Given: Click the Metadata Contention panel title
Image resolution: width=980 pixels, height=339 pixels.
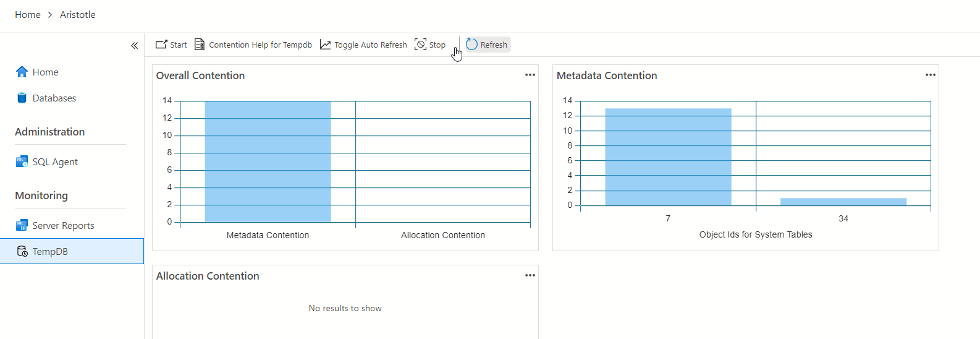Looking at the screenshot, I should (x=607, y=75).
